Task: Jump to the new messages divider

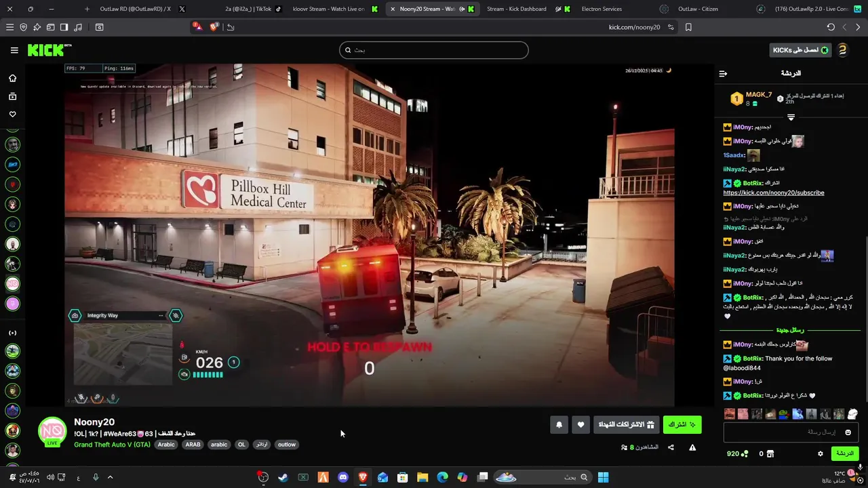Action: click(x=789, y=330)
